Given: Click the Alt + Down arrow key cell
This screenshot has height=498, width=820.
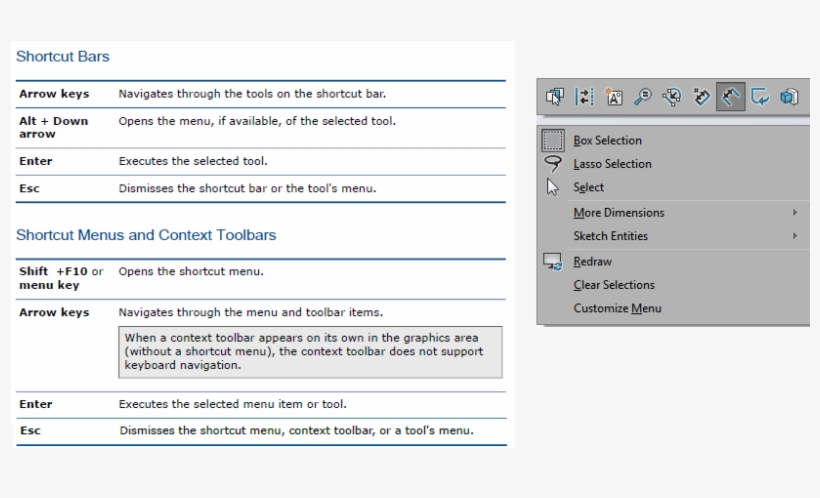Looking at the screenshot, I should pos(53,128).
